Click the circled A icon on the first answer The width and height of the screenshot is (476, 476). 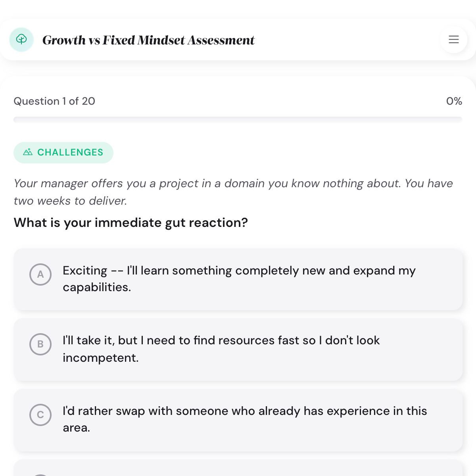pyautogui.click(x=40, y=274)
